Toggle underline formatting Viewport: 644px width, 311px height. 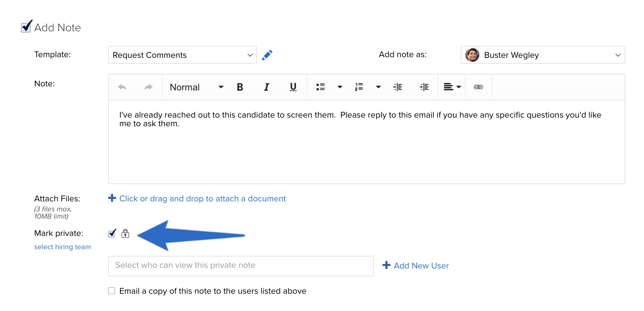(293, 87)
